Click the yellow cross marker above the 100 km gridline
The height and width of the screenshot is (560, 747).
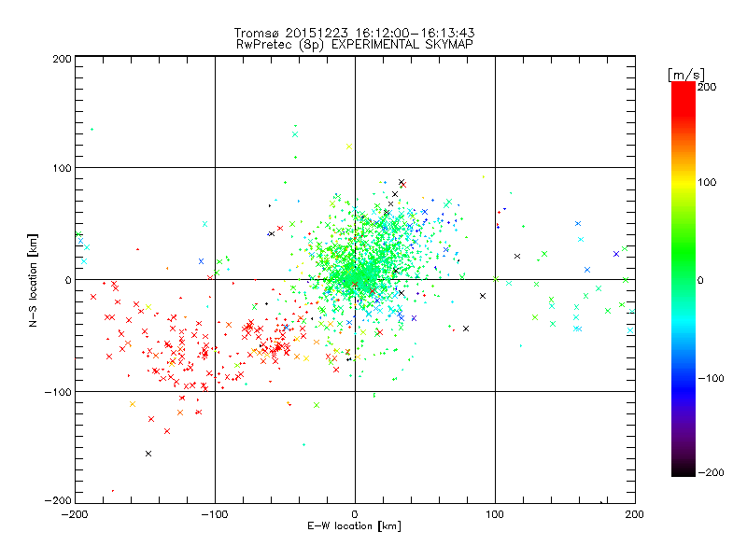coord(349,147)
